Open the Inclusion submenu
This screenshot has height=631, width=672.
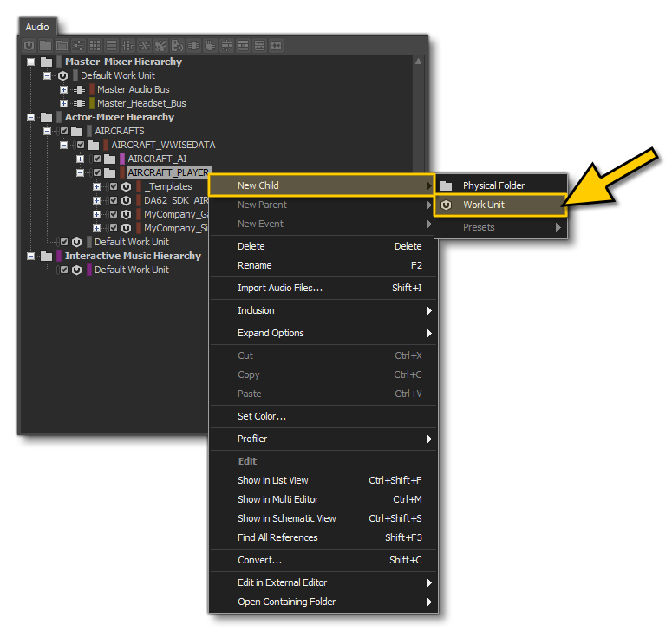point(323,310)
